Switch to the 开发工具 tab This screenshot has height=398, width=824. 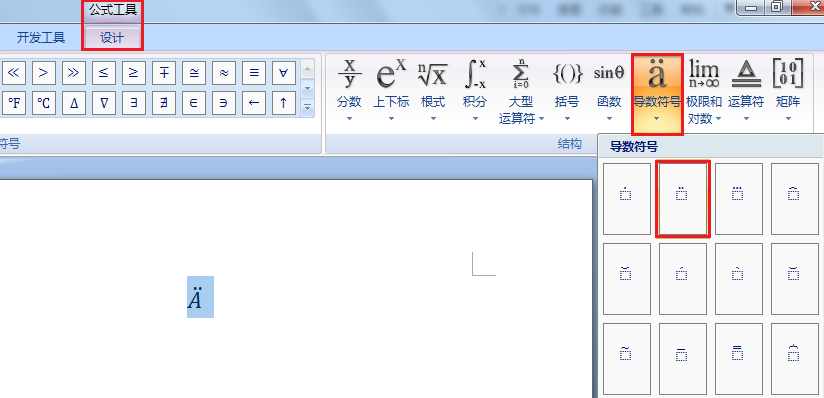(40, 38)
